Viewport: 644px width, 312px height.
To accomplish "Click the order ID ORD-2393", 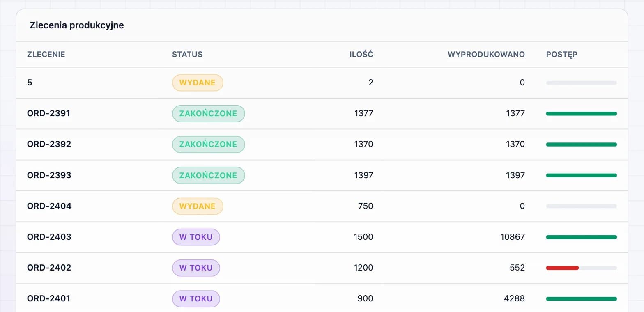I will (49, 175).
